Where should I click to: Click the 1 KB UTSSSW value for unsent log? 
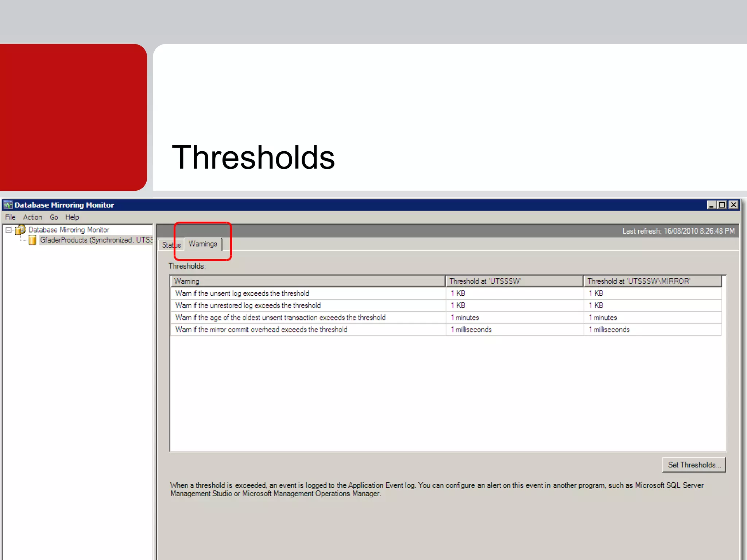click(x=458, y=293)
